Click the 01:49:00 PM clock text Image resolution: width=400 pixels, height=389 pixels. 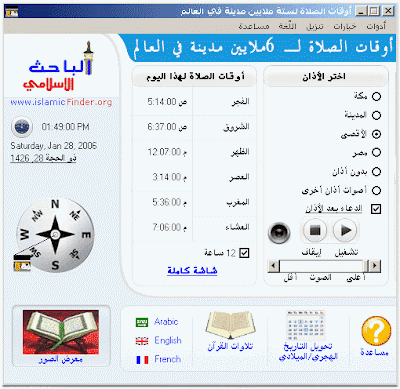point(65,127)
